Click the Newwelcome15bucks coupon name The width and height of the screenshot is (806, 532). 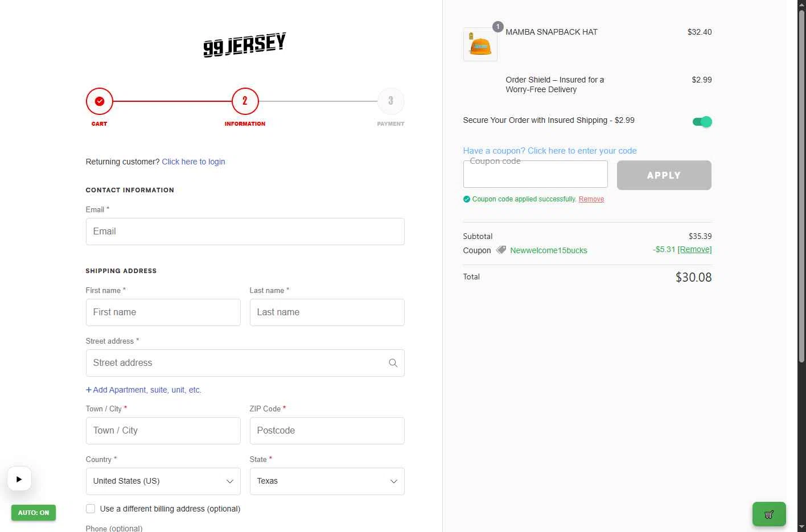pos(549,250)
